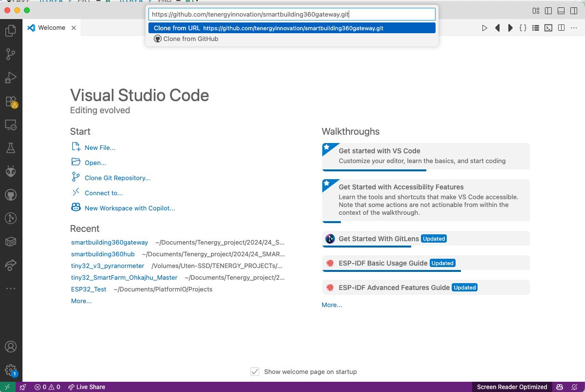Image resolution: width=585 pixels, height=392 pixels.
Task: Click Open... link under Start
Action: [95, 163]
